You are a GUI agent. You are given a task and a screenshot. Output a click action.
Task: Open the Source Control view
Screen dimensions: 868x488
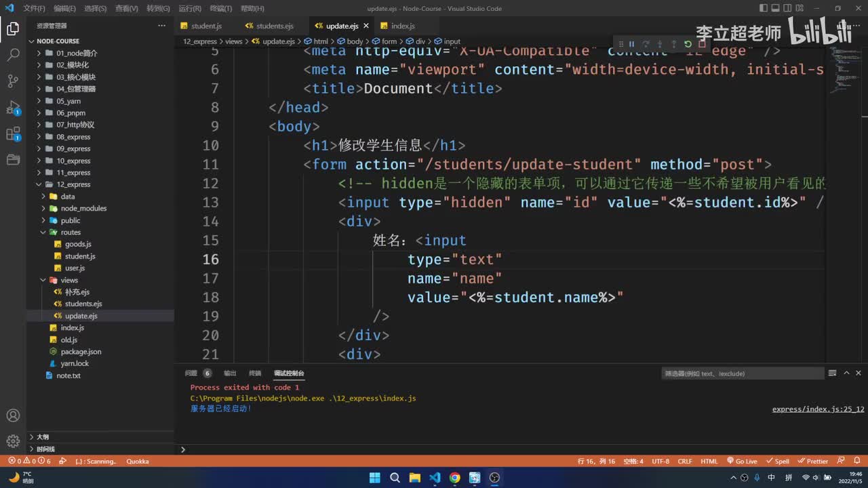tap(13, 81)
